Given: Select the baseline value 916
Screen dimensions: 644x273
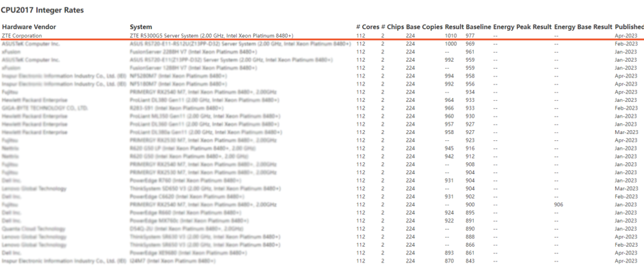Looking at the screenshot, I should [470, 148].
